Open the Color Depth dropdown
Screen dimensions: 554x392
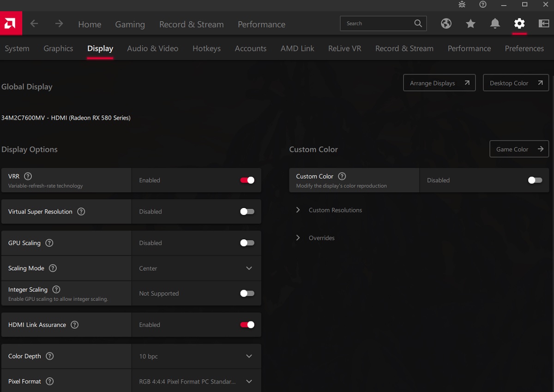tap(196, 356)
